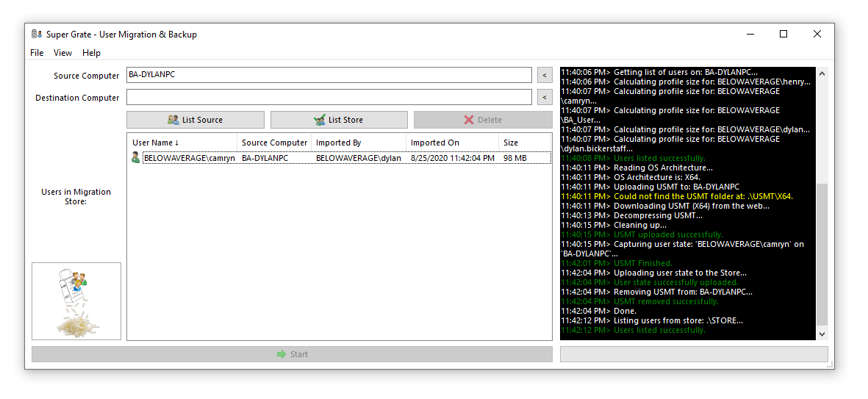Click the disabled Delete button
The width and height of the screenshot is (868, 399).
pyautogui.click(x=483, y=120)
